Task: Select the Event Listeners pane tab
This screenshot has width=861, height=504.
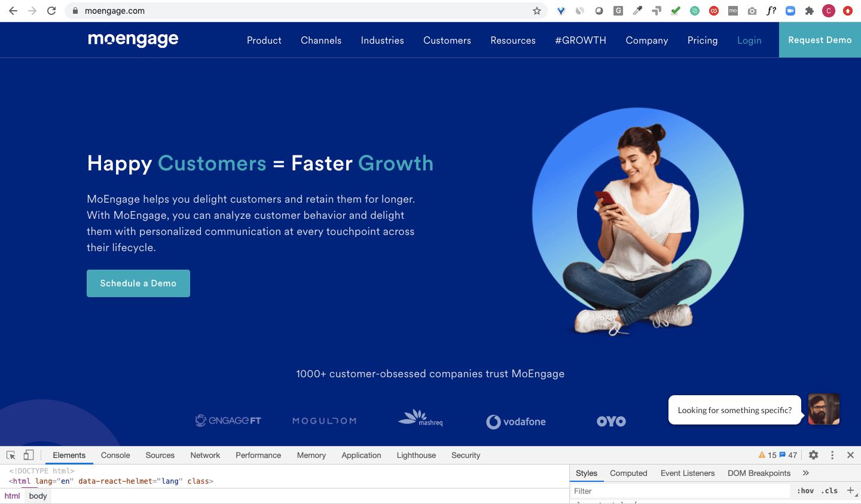Action: point(688,473)
